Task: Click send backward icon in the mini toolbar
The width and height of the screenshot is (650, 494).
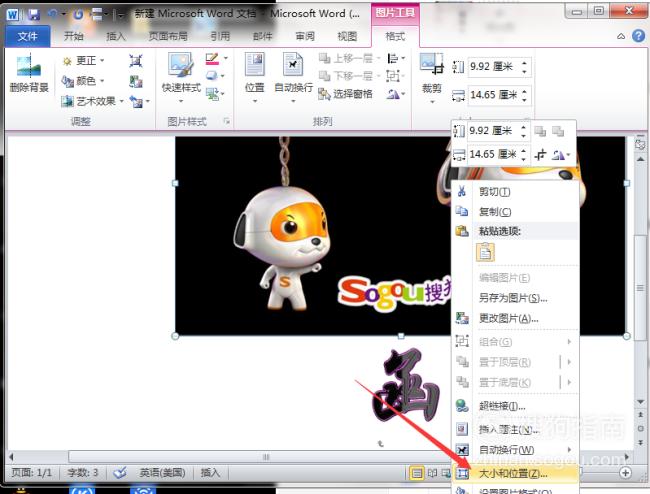Action: point(558,131)
